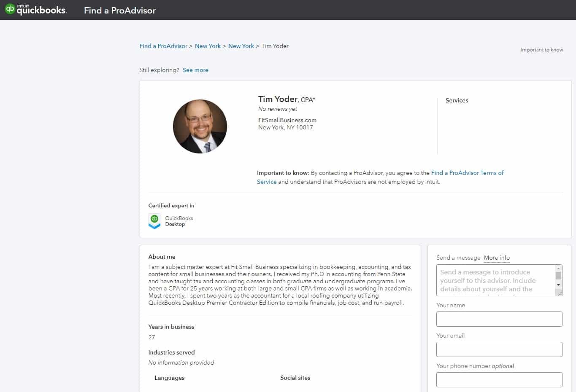
Task: Open the second New York breadcrumb link
Action: click(241, 46)
